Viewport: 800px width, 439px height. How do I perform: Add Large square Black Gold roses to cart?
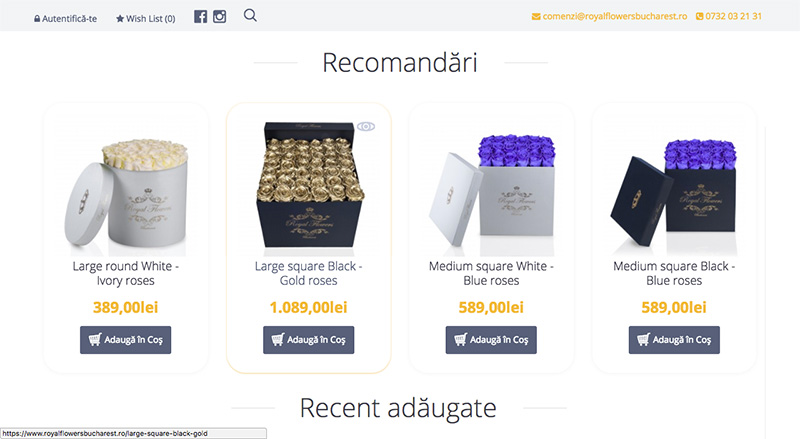[x=309, y=340]
